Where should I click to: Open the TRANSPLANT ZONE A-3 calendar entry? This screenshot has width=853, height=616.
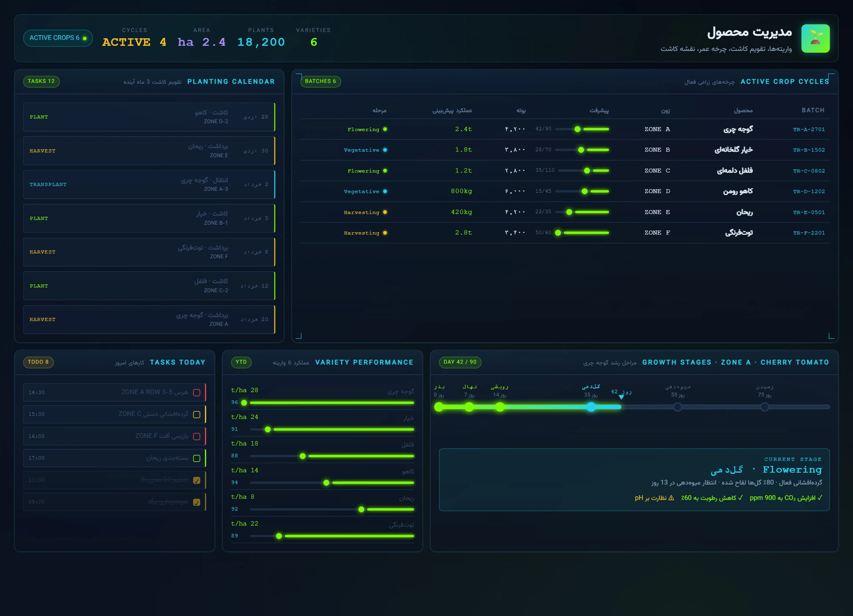click(x=149, y=184)
